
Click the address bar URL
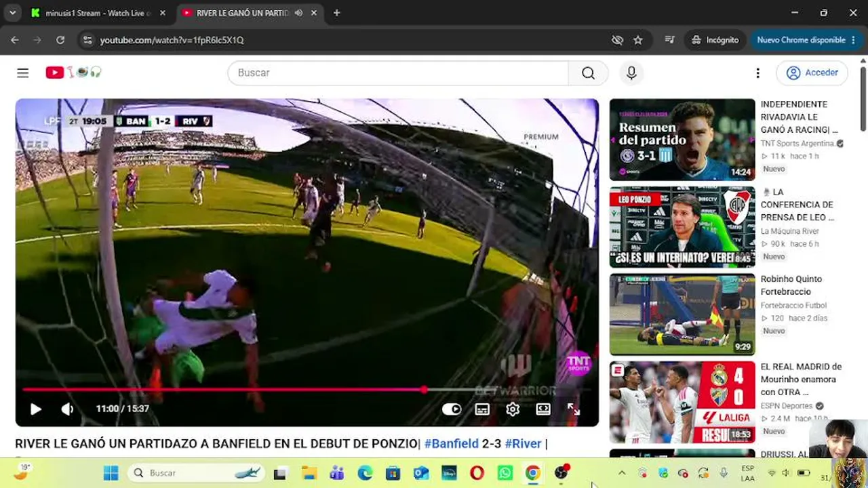tap(172, 40)
